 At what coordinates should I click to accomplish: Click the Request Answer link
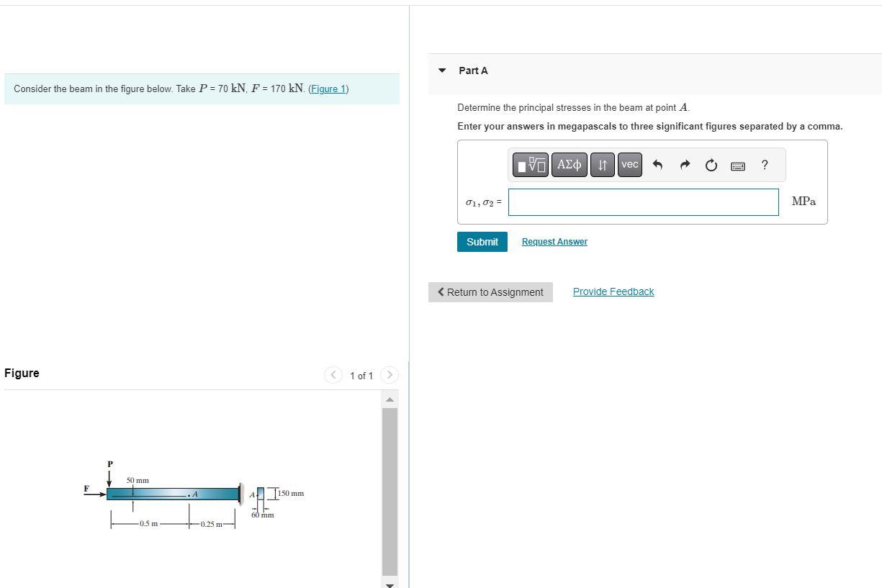[554, 241]
